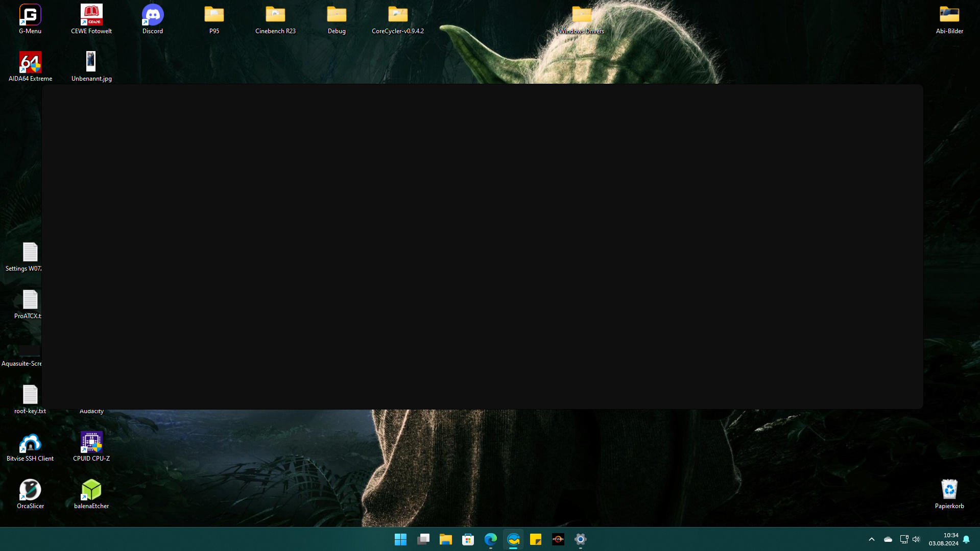Open the Papierkorb recycle bin

(x=949, y=490)
